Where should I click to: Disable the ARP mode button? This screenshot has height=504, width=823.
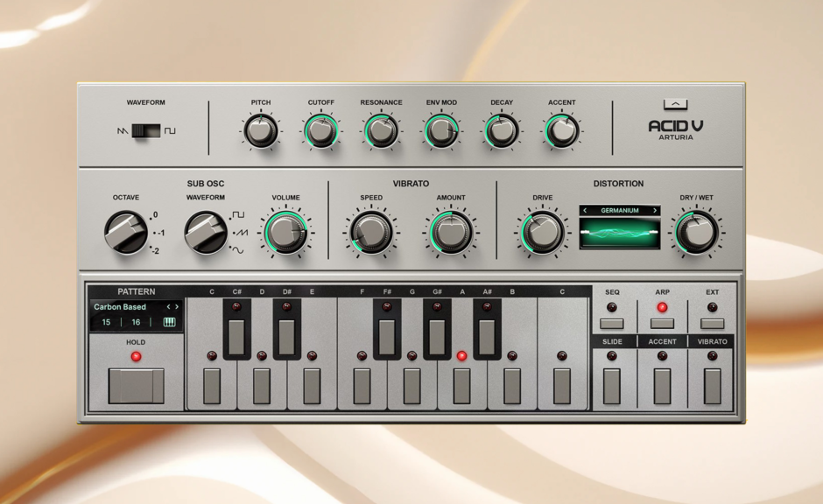tap(663, 323)
